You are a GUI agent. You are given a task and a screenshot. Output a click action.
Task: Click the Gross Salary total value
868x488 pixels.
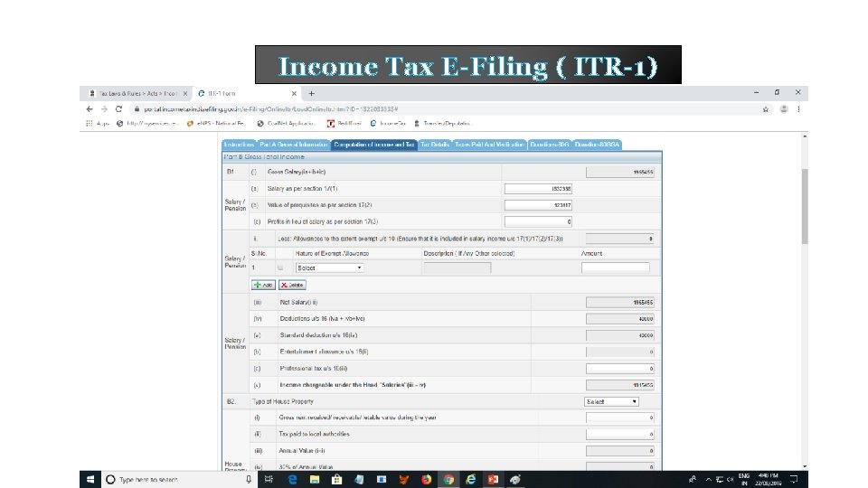620,172
